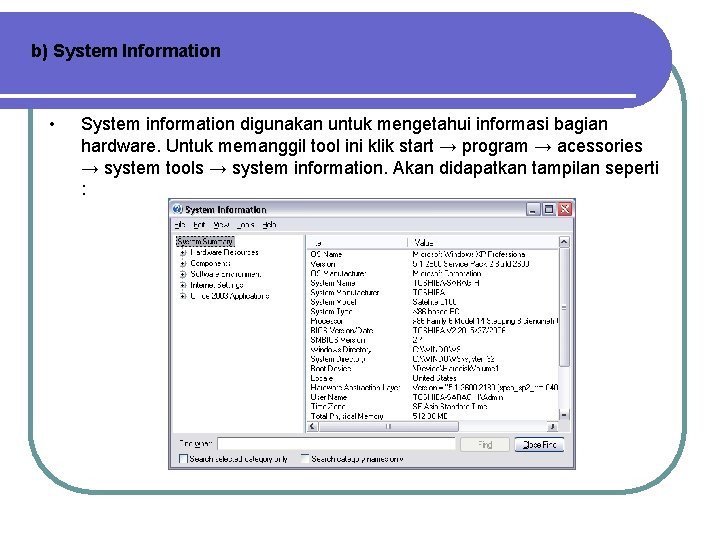Image resolution: width=720 pixels, height=540 pixels.
Task: Select Software Environment tree label
Action: point(226,275)
